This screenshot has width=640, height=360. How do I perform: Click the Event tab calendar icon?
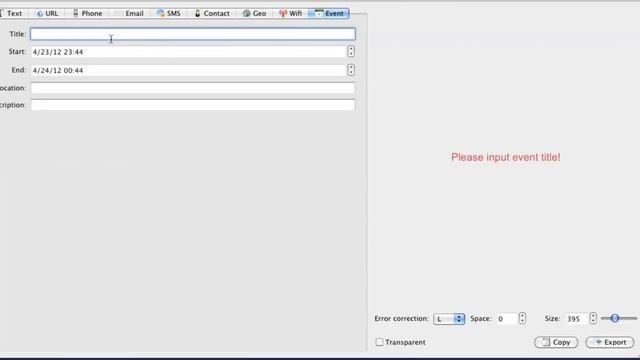(x=319, y=13)
